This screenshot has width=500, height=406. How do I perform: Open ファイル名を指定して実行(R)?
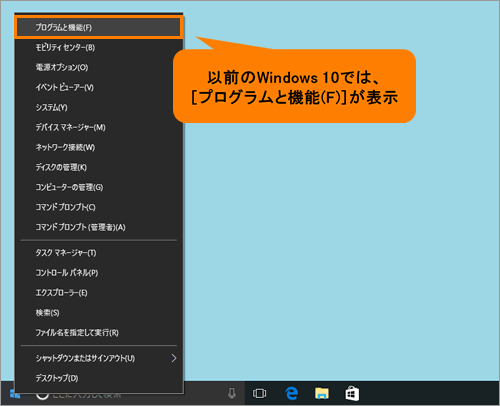click(x=99, y=333)
